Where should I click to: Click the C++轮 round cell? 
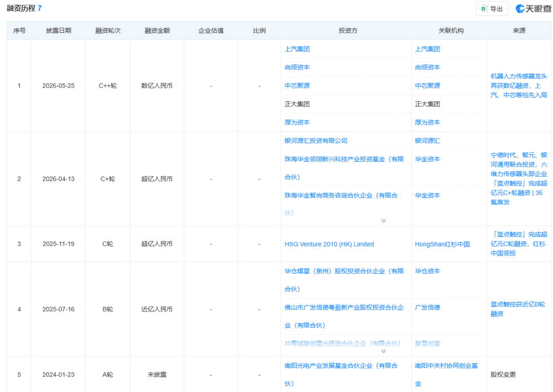pyautogui.click(x=108, y=85)
